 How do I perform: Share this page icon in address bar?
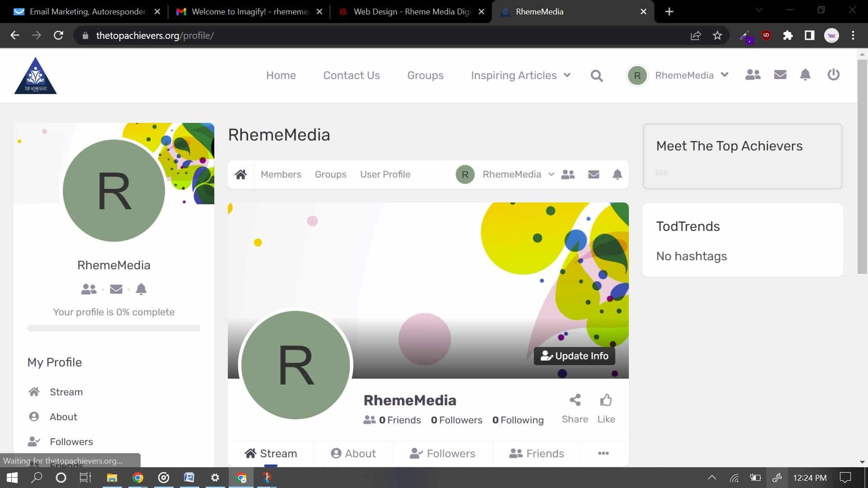point(695,36)
